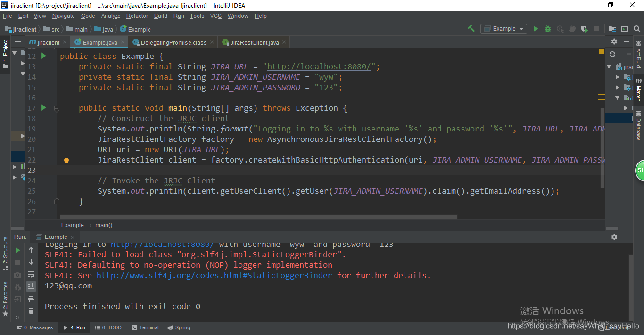Open Project Structure from the toolbar
The image size is (644, 335).
[x=612, y=29]
